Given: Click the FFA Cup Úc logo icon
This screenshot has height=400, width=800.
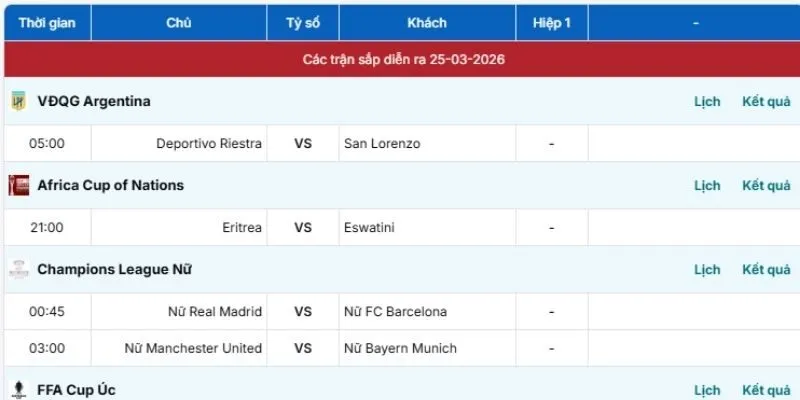Looking at the screenshot, I should click(x=18, y=390).
